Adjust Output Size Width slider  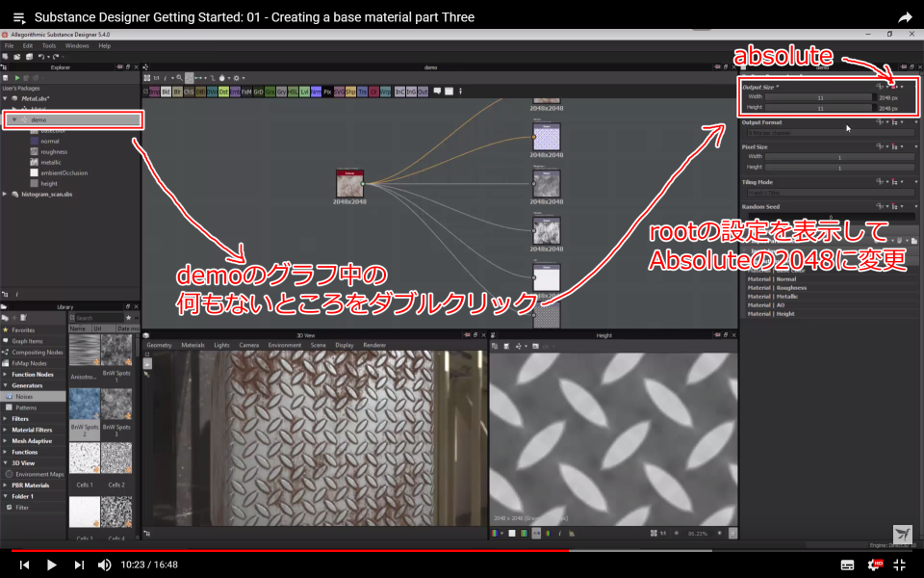[820, 97]
